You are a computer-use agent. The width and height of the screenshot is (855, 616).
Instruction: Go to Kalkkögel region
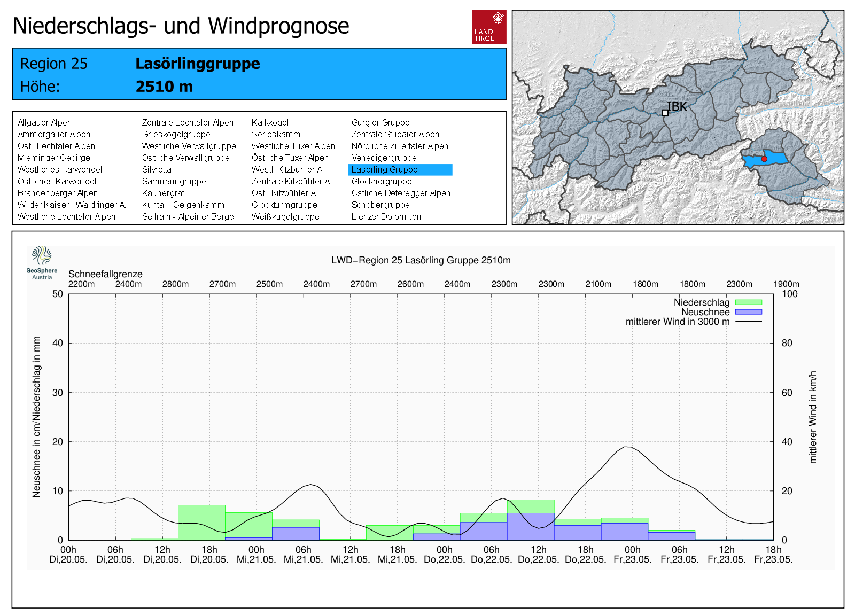tap(270, 123)
